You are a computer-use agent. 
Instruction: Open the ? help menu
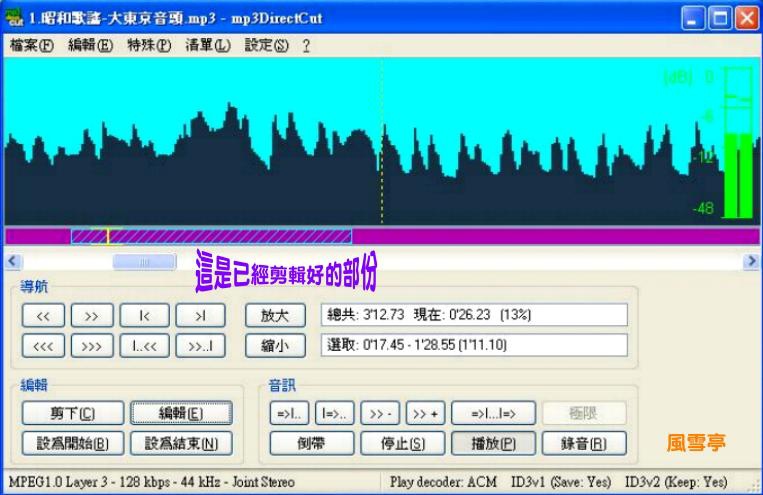(x=306, y=45)
